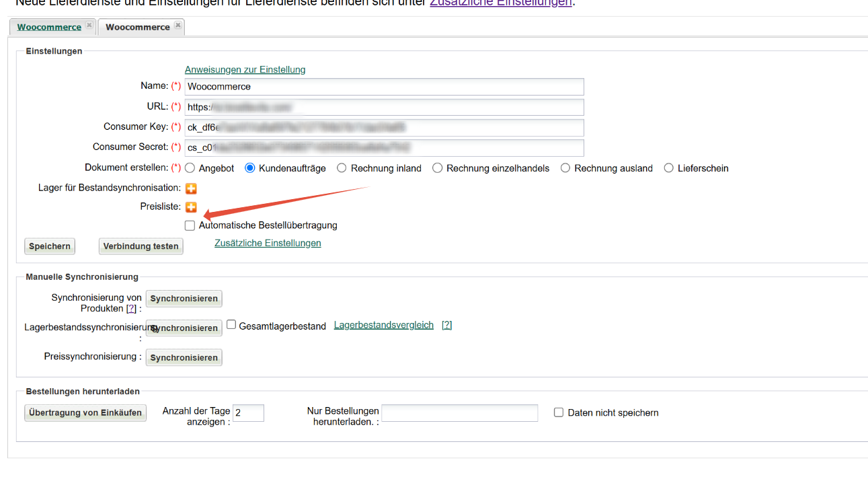Image resolution: width=868 pixels, height=479 pixels.
Task: Choose the Kundenaufträge radio option
Action: tap(250, 168)
